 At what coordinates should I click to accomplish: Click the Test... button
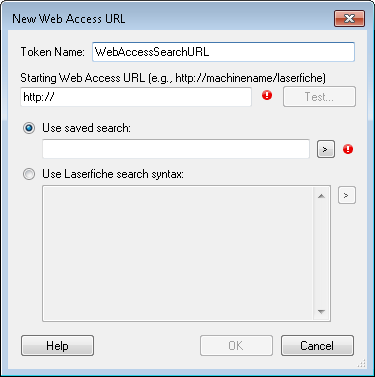coord(319,97)
